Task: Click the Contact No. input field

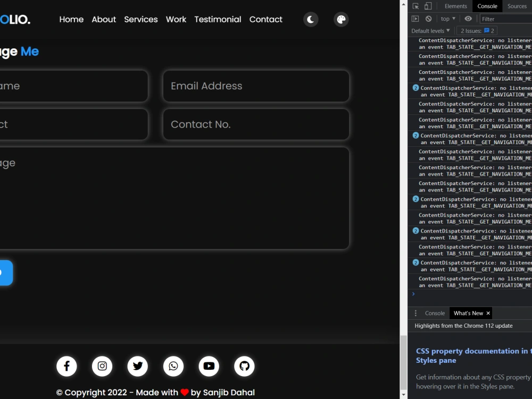Action: click(x=256, y=124)
